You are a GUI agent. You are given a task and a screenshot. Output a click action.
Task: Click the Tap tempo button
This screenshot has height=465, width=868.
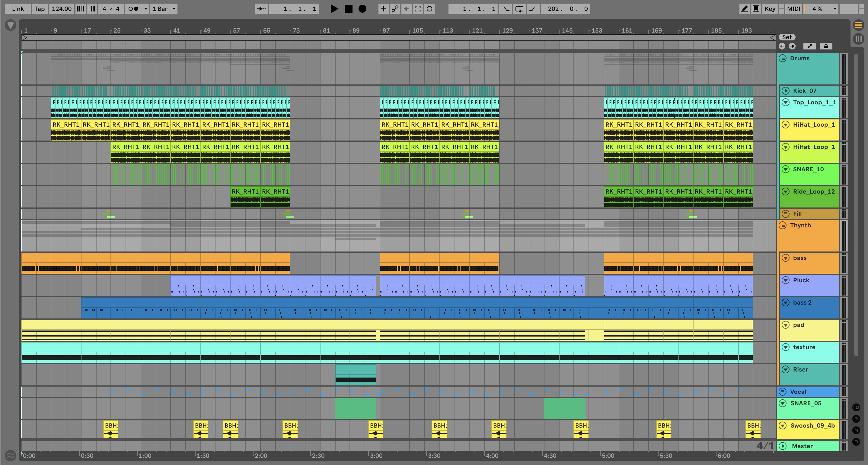40,9
